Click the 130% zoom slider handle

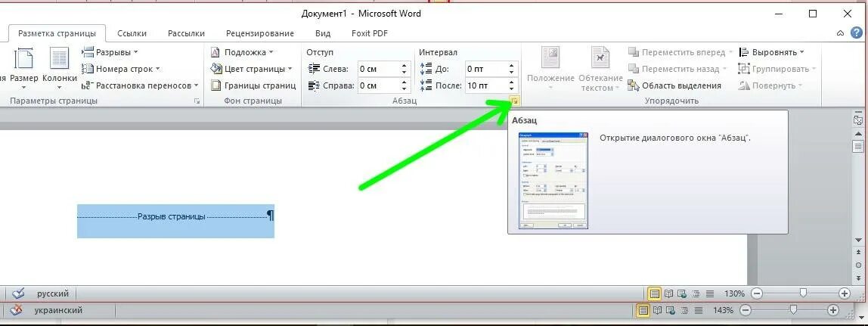point(803,293)
